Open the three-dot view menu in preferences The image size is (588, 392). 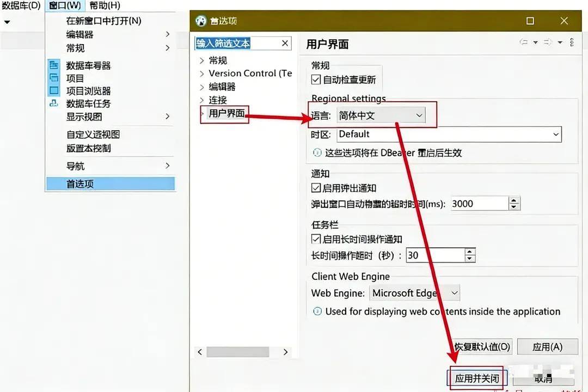click(572, 42)
